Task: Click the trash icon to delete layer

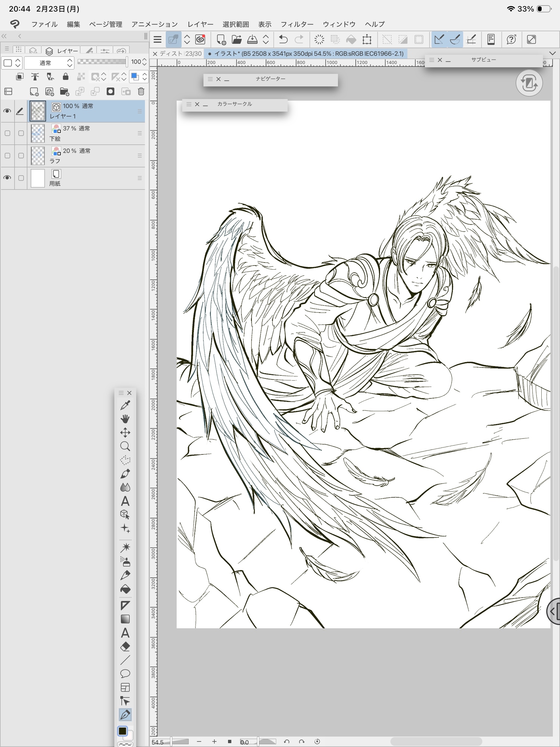Action: [141, 92]
